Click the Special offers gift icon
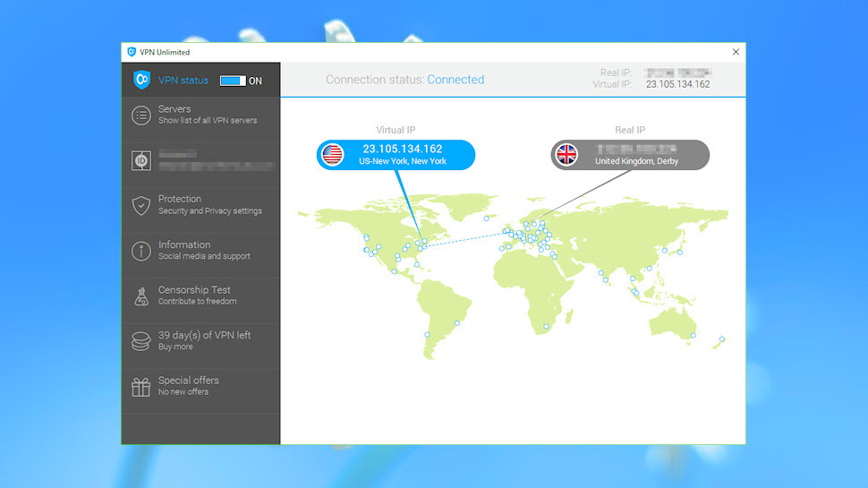This screenshot has width=868, height=488. tap(140, 387)
